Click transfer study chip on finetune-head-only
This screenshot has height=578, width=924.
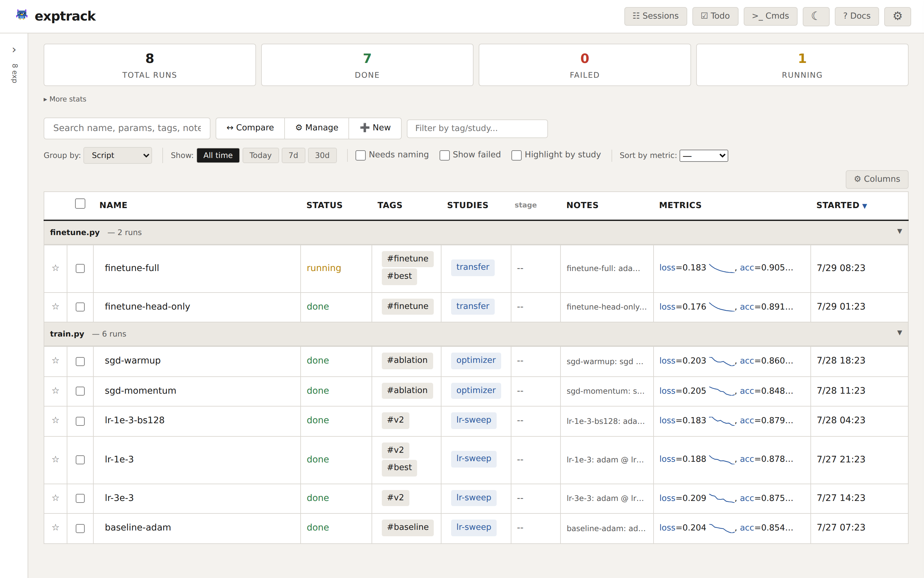[x=472, y=307]
